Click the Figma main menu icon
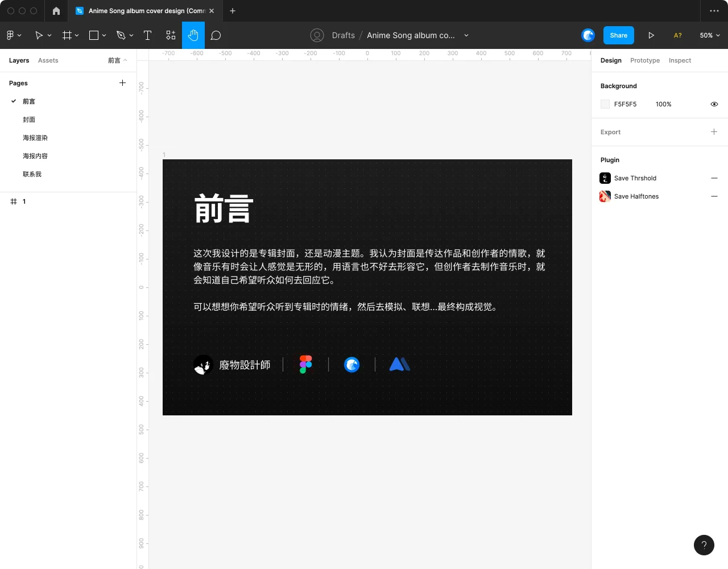This screenshot has width=728, height=569. [x=13, y=35]
